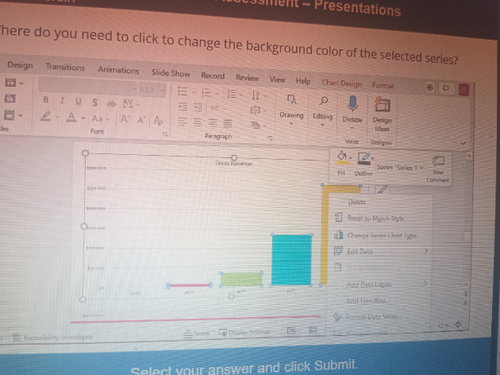Click the Numbering list icon

point(207,92)
